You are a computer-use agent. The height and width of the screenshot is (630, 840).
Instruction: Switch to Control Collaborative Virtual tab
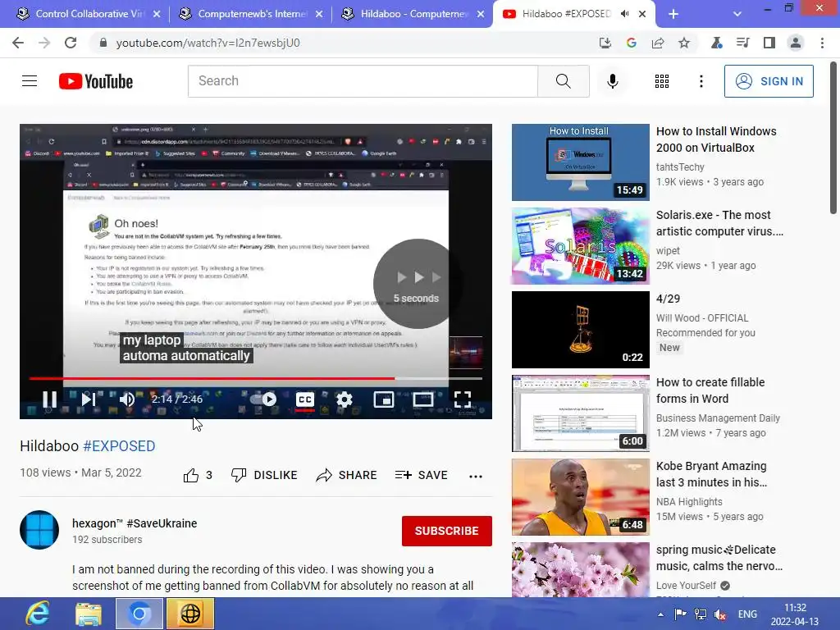(87, 14)
